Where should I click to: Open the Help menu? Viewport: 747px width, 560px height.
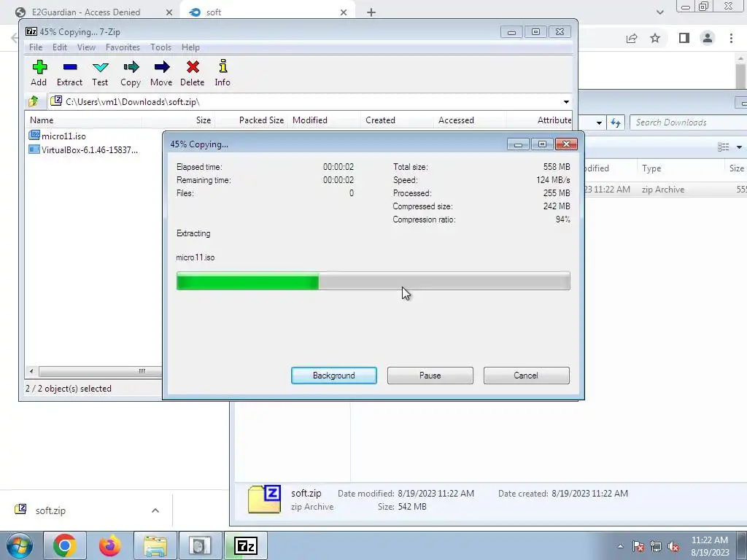point(190,47)
